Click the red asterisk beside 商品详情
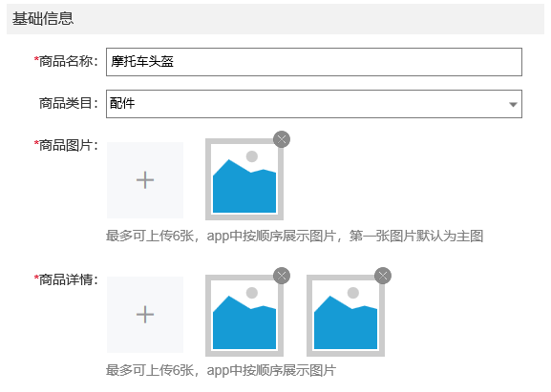551x392 pixels. pos(36,278)
